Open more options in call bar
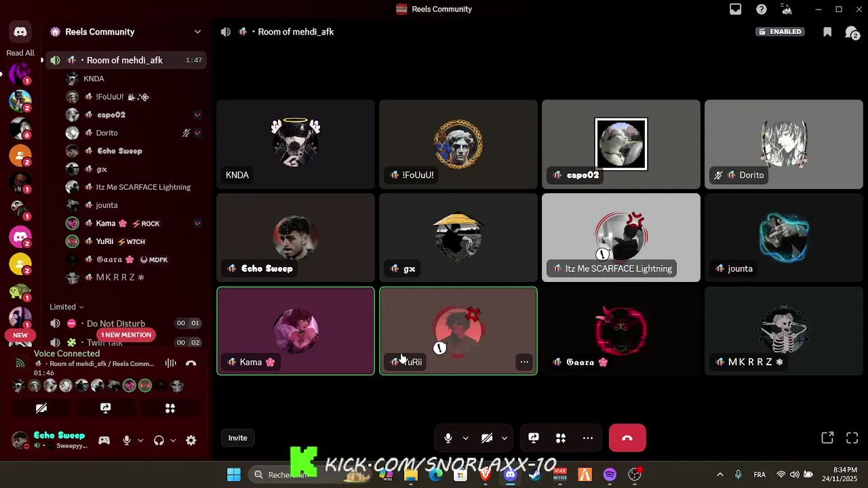This screenshot has width=868, height=488. pos(588,438)
